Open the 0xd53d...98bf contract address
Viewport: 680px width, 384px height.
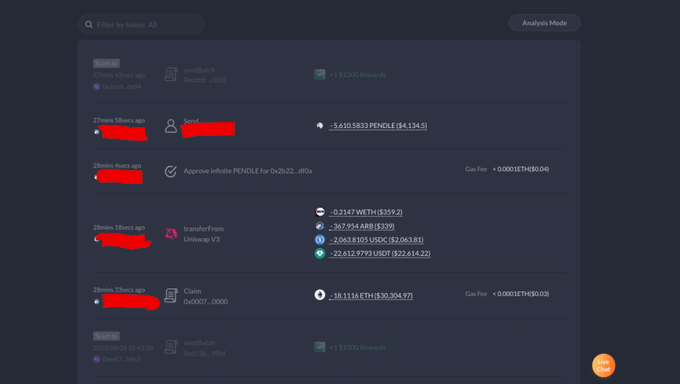click(x=204, y=353)
